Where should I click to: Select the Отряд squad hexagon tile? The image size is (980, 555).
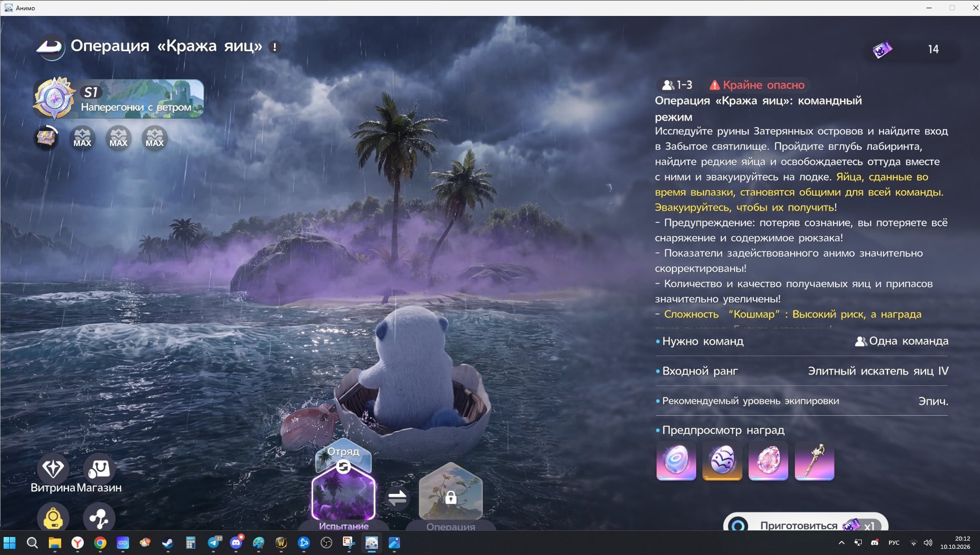click(x=343, y=453)
